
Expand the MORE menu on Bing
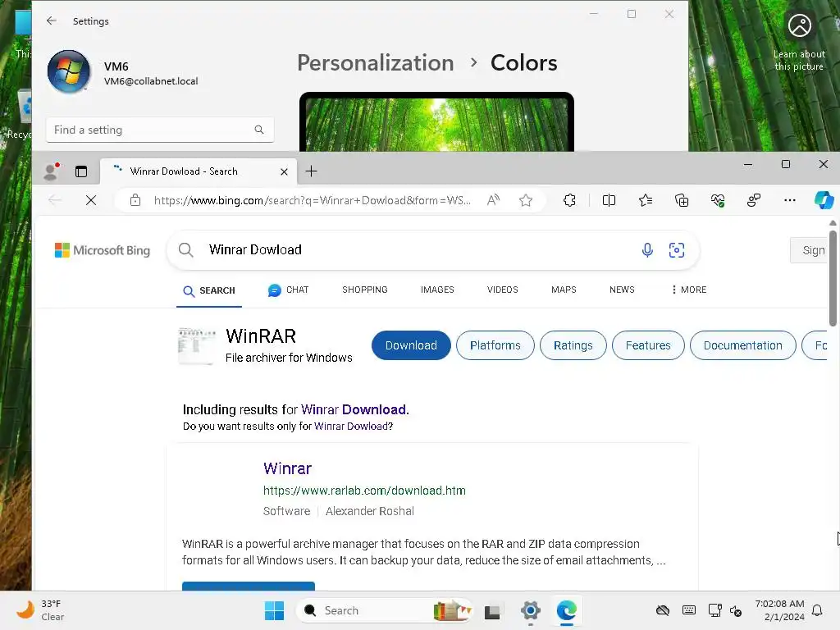[689, 290]
